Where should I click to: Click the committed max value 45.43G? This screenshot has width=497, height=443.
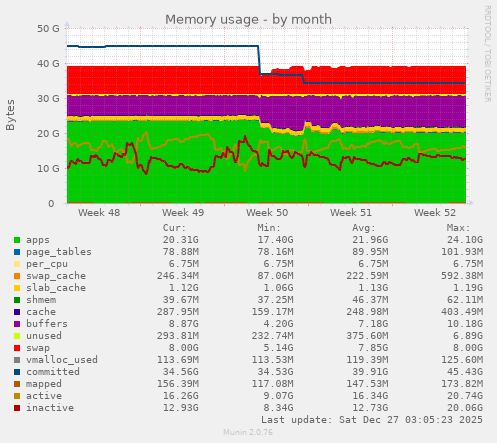465,372
